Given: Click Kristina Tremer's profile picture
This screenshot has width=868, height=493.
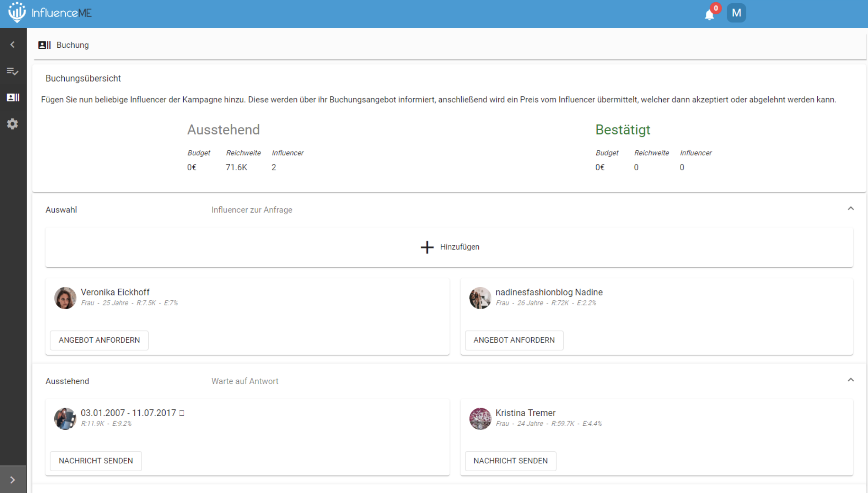Looking at the screenshot, I should (480, 418).
